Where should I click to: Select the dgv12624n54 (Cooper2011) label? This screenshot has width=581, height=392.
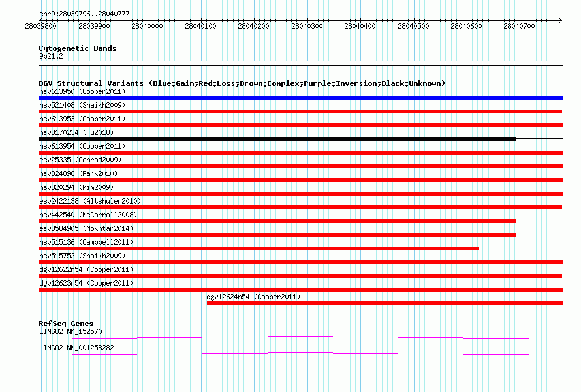(253, 297)
